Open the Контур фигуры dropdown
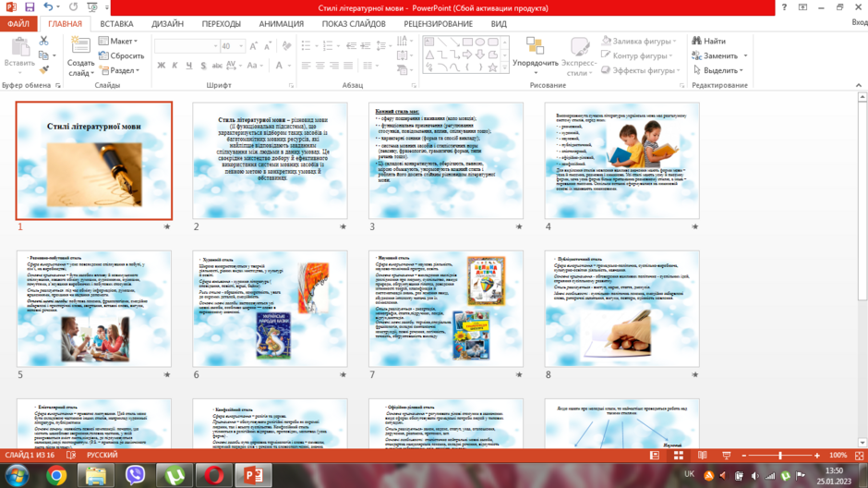 637,56
